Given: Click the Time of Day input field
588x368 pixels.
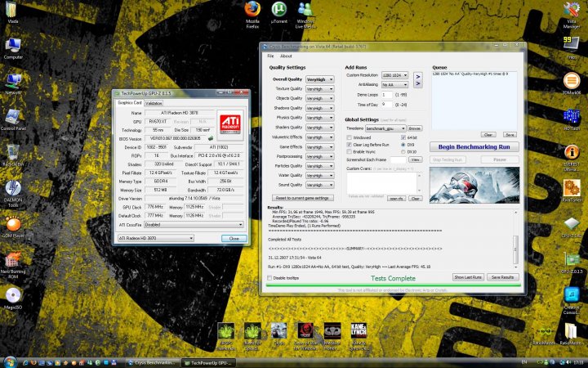Looking at the screenshot, I should click(x=387, y=105).
